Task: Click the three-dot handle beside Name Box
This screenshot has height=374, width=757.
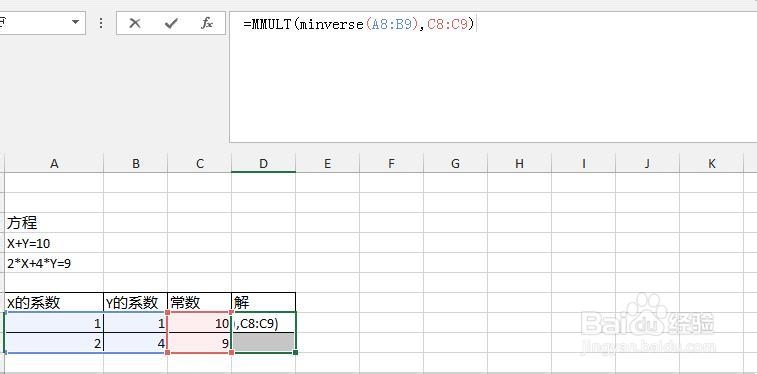Action: [x=101, y=23]
